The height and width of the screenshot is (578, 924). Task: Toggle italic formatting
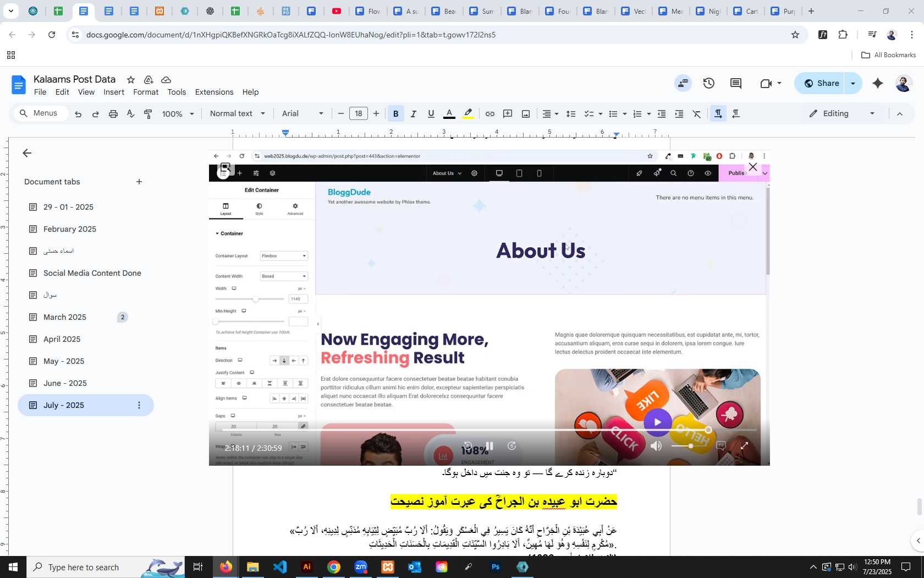[413, 114]
